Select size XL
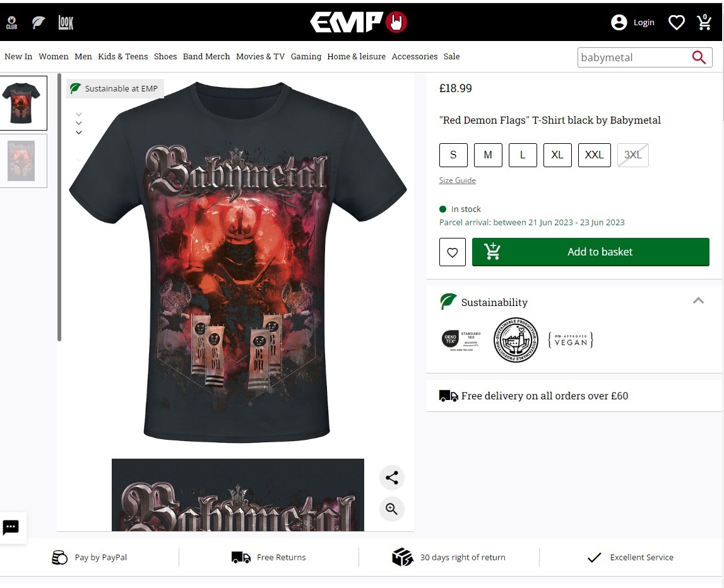The height and width of the screenshot is (588, 724). tap(557, 155)
